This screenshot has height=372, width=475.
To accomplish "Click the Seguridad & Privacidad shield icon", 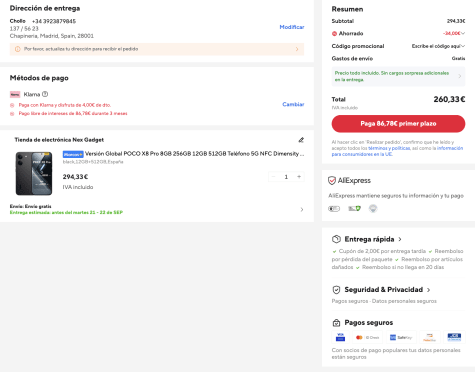I will pos(336,290).
